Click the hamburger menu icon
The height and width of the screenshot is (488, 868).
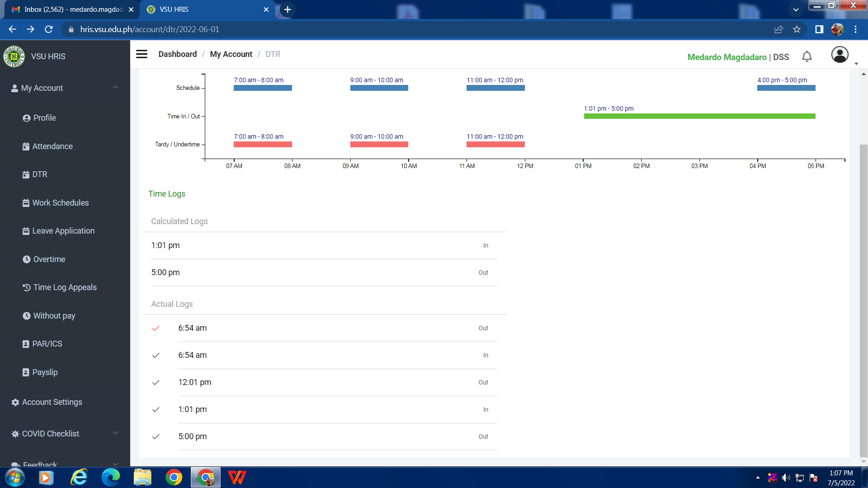(142, 54)
